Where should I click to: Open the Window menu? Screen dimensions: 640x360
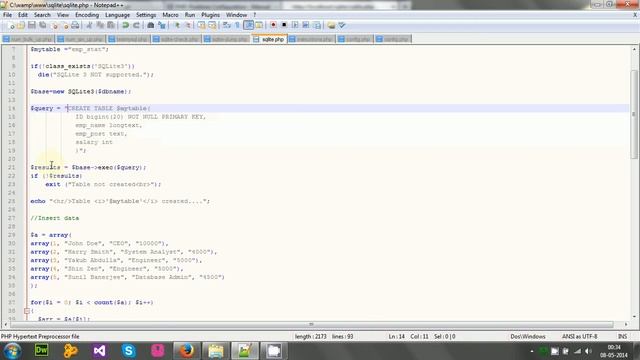236,15
